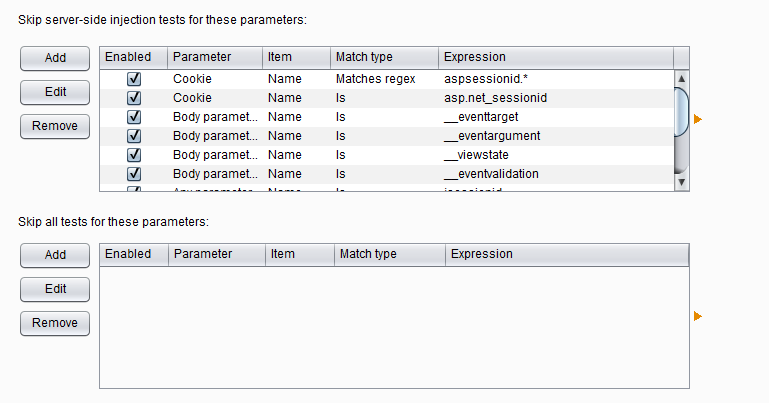
Task: Click Edit in the skip-all-tests section
Action: [55, 289]
